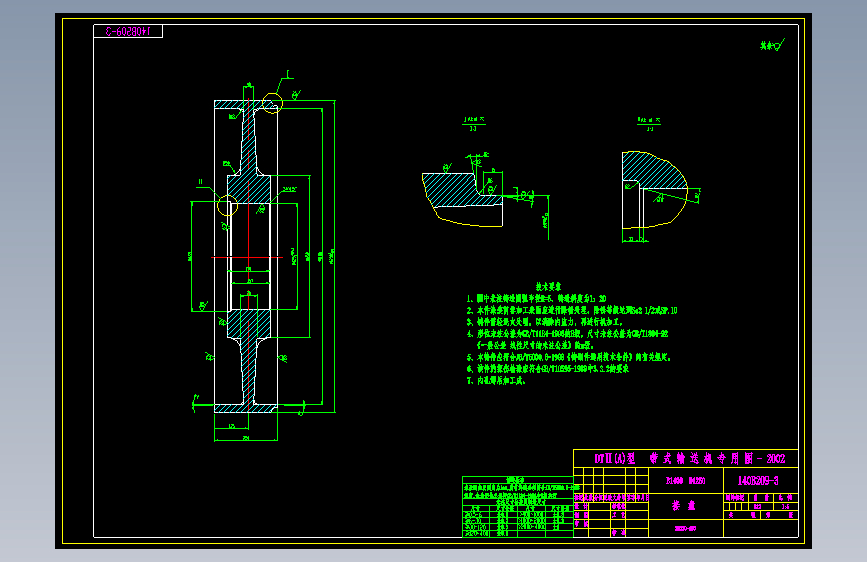
Task: Select technical requirement line 1
Action: 536,299
